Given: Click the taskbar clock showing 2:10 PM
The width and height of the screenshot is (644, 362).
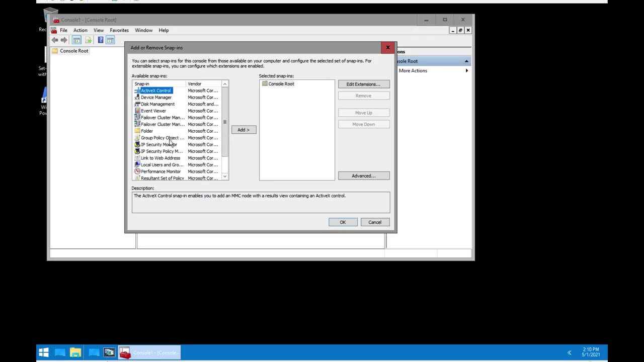Looking at the screenshot, I should coord(591,352).
